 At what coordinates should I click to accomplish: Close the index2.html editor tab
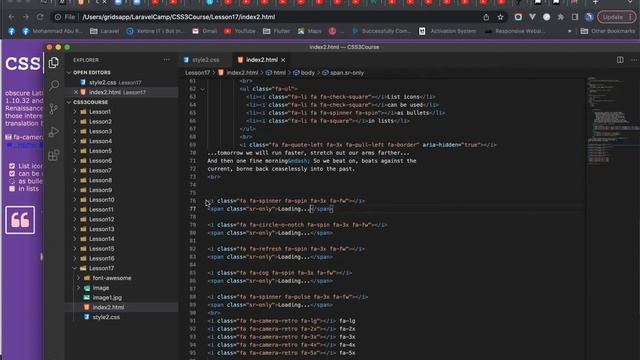283,60
